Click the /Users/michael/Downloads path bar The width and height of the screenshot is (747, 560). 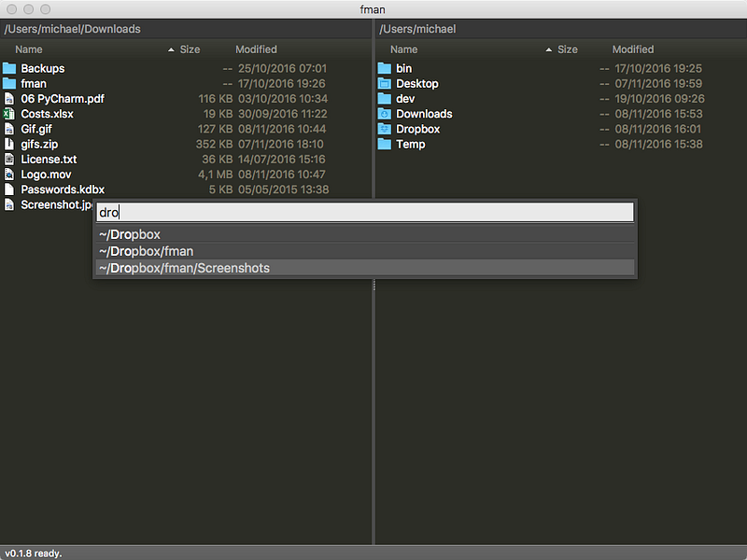click(186, 29)
